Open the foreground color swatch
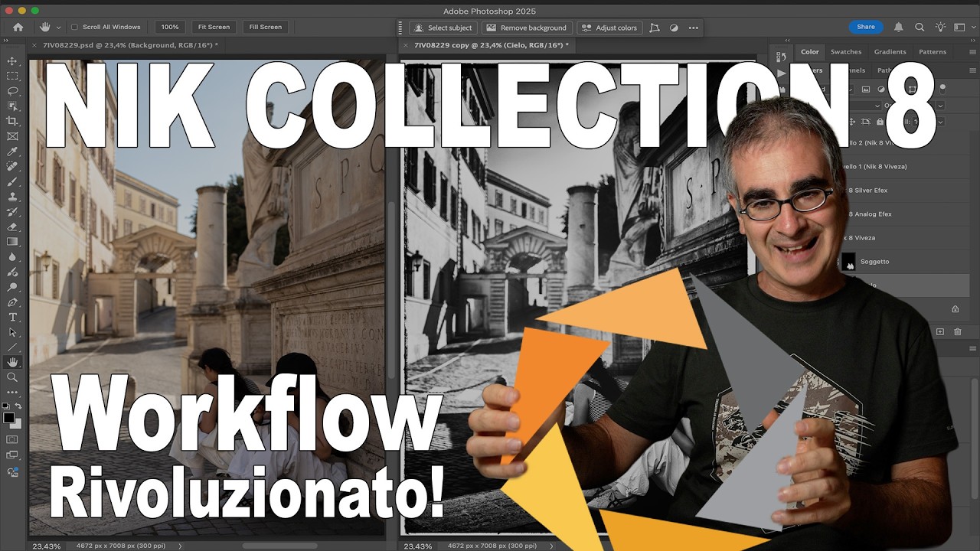 pyautogui.click(x=9, y=418)
